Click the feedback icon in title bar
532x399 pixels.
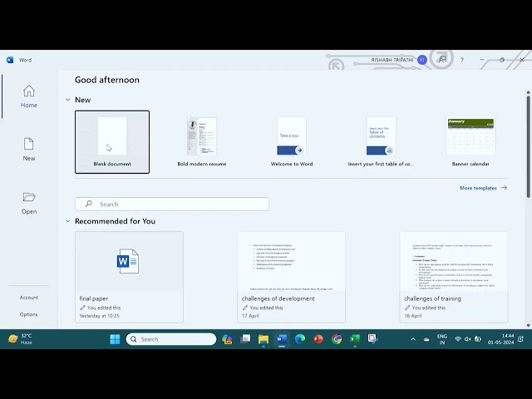tap(442, 60)
